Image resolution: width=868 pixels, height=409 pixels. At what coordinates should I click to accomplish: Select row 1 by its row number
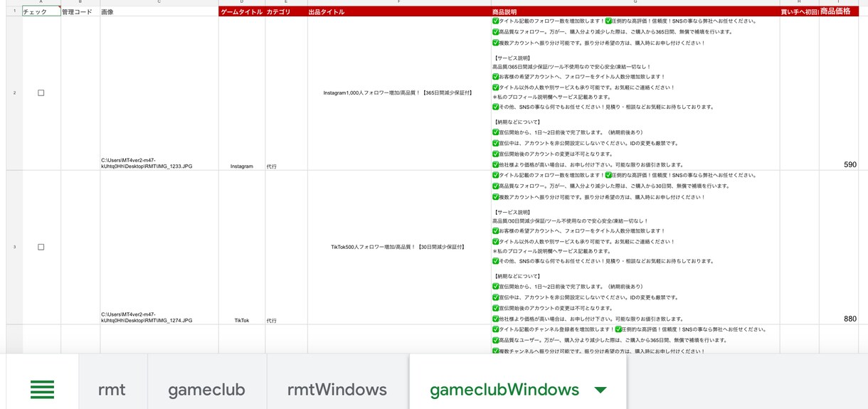[14, 11]
